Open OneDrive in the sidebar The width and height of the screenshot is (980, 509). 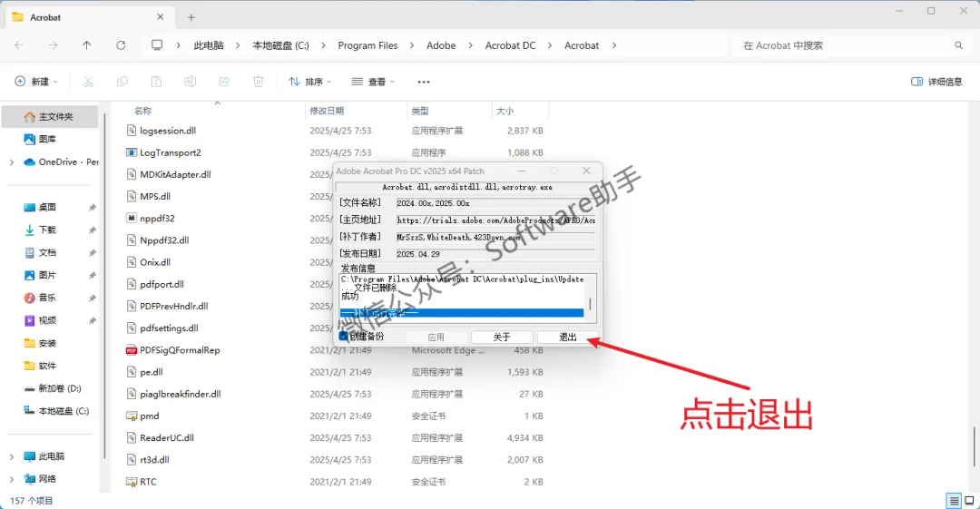click(x=61, y=162)
